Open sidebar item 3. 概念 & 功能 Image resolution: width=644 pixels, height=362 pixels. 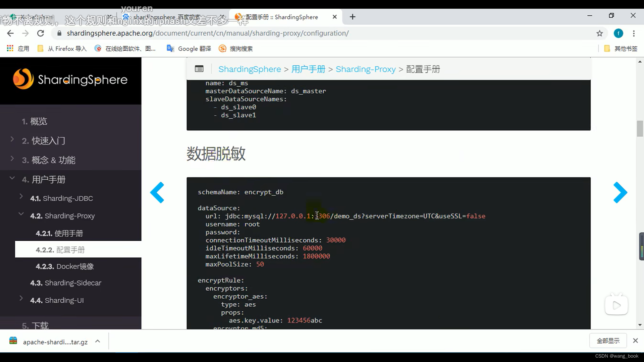(x=49, y=160)
